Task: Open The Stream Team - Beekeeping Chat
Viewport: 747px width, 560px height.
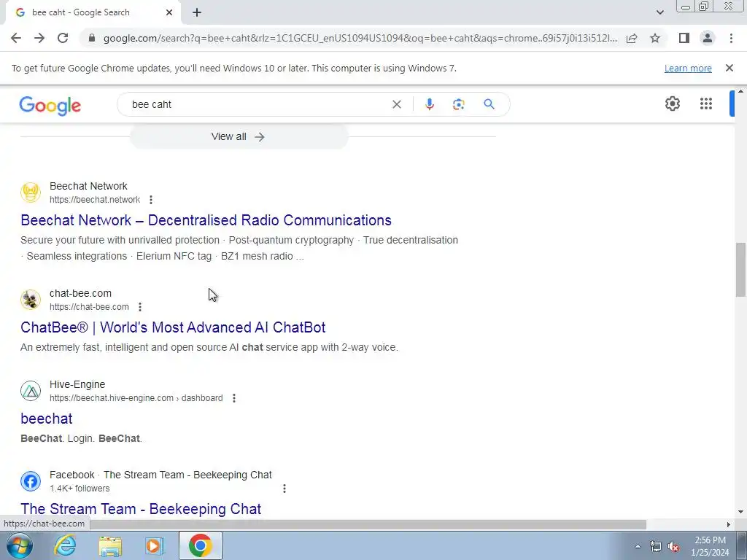Action: pyautogui.click(x=141, y=508)
